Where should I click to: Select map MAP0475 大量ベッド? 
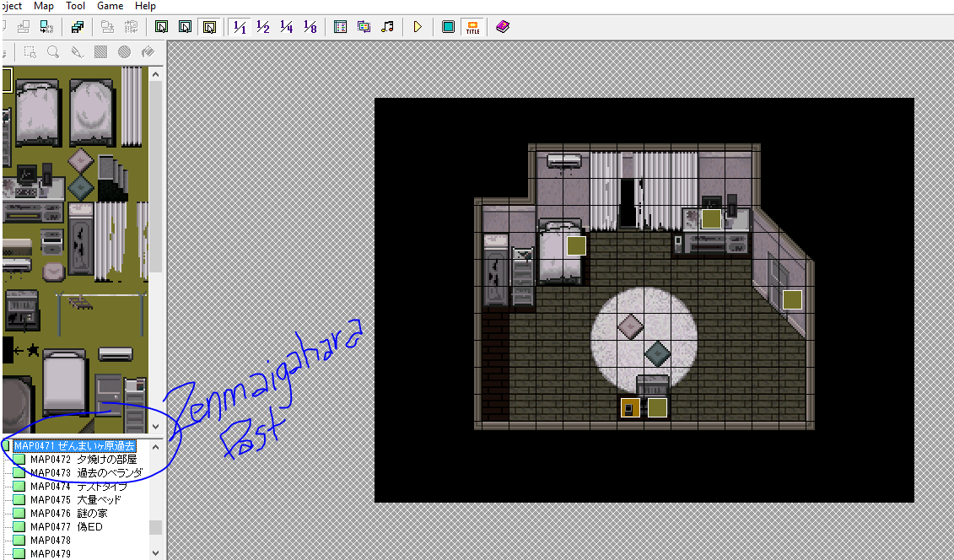click(x=75, y=500)
